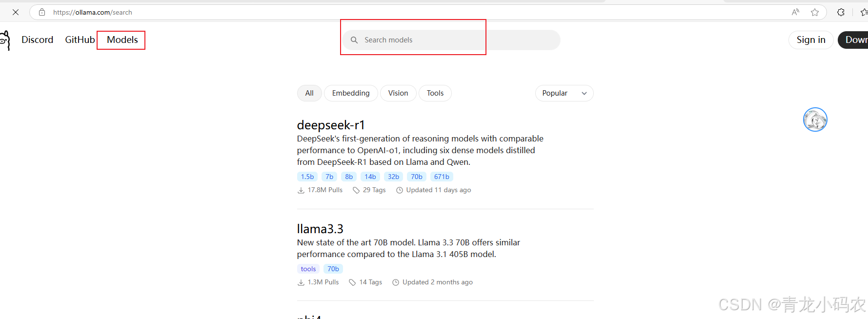Click the magnifier icon in search box
The height and width of the screenshot is (319, 868).
click(354, 40)
